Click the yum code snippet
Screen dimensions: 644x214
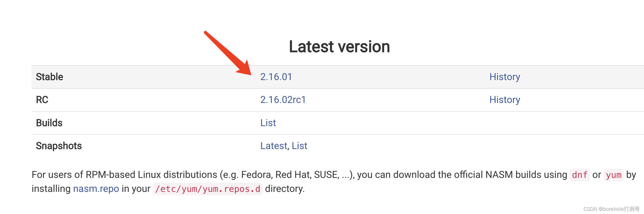click(613, 175)
